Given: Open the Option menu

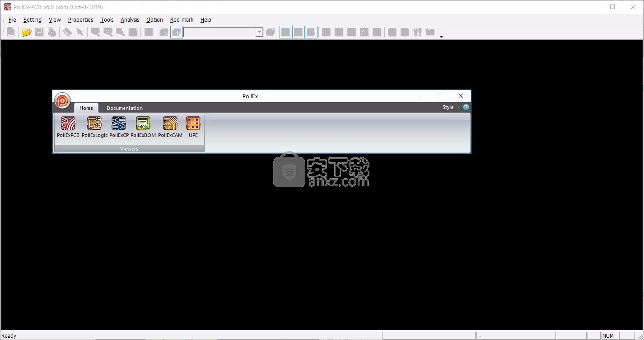Looking at the screenshot, I should point(154,19).
